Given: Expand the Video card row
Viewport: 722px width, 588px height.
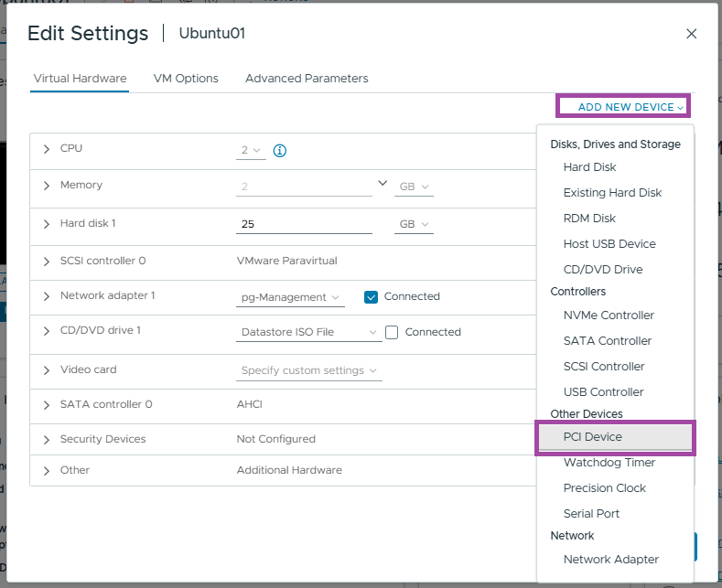Looking at the screenshot, I should 47,370.
